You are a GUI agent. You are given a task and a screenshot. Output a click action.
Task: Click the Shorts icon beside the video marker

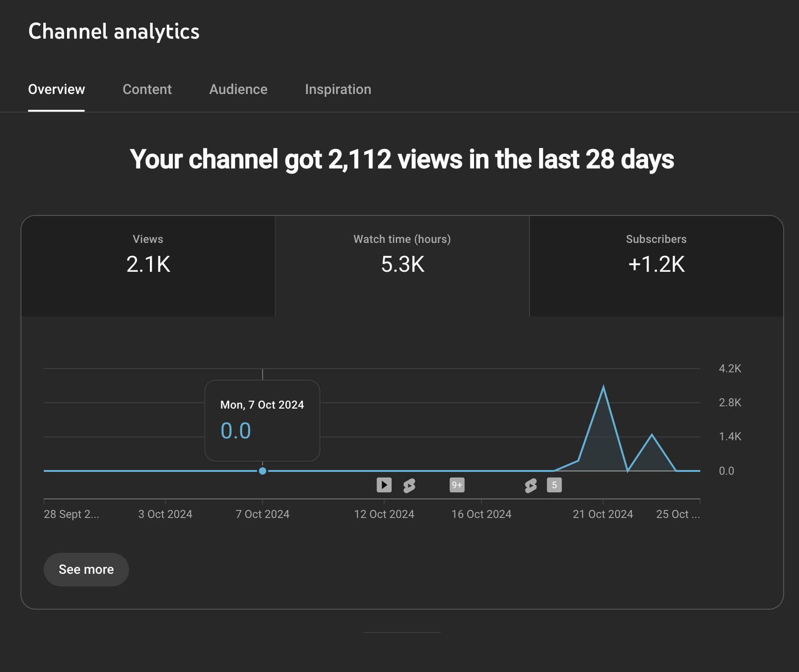point(409,485)
